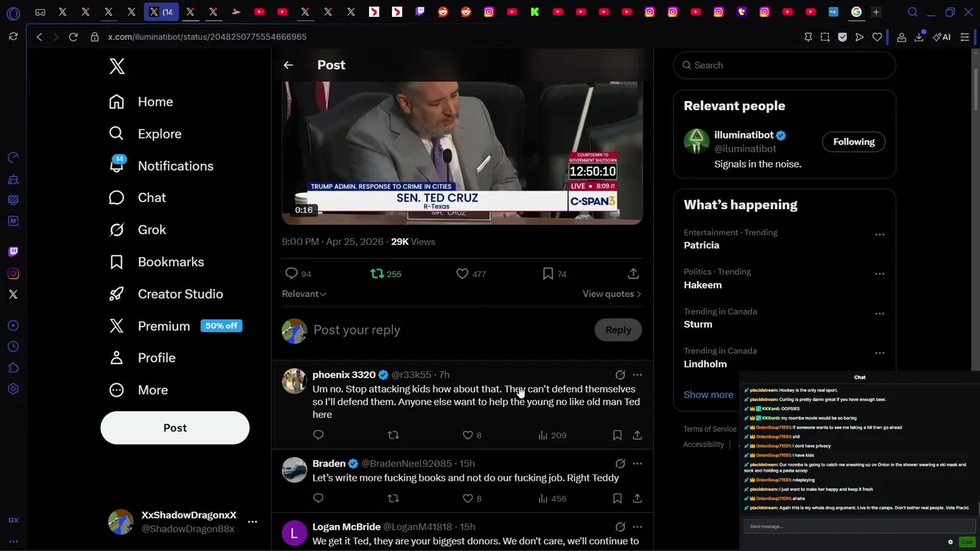The image size is (980, 551).
Task: Share the main post
Action: (633, 273)
